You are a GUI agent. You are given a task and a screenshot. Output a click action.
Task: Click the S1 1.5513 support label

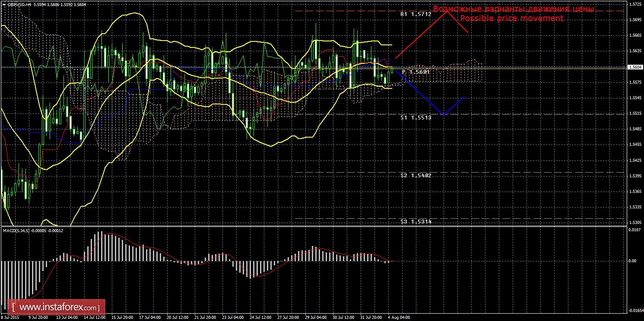point(416,117)
